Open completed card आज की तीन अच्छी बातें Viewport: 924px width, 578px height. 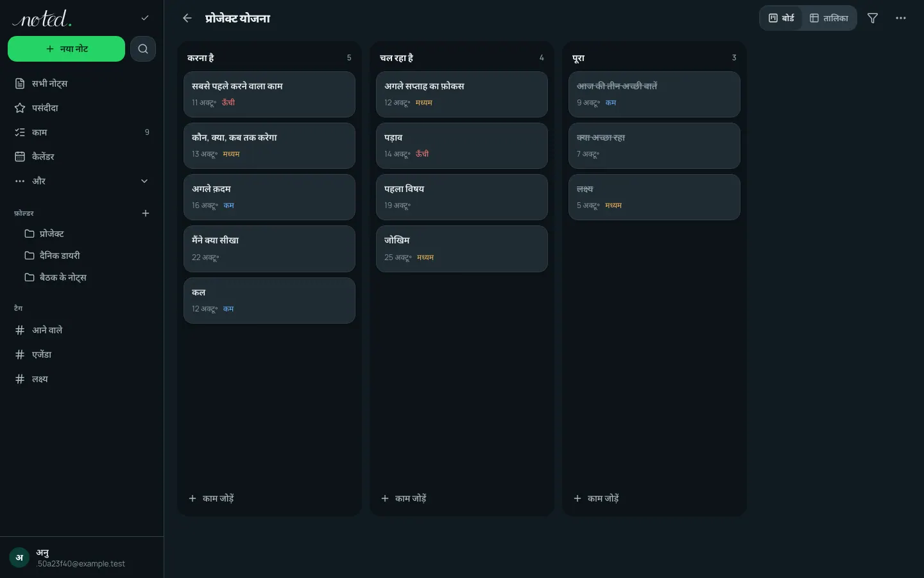pyautogui.click(x=654, y=94)
